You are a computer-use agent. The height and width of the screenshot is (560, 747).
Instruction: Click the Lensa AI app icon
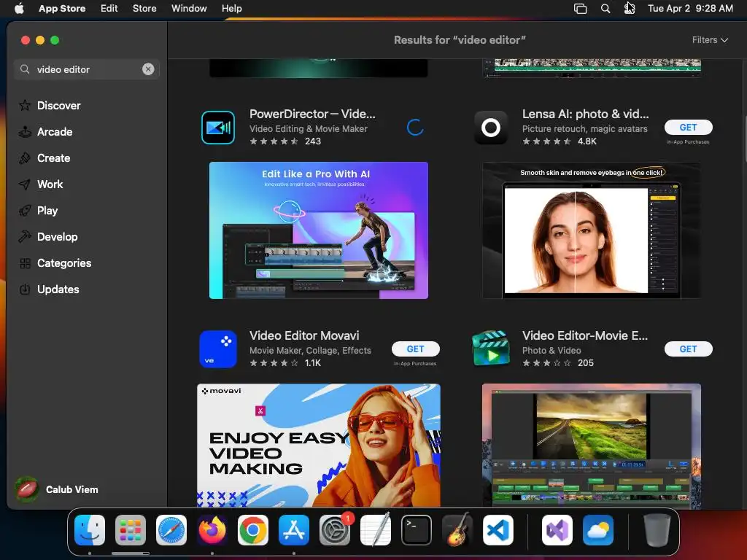click(x=491, y=127)
